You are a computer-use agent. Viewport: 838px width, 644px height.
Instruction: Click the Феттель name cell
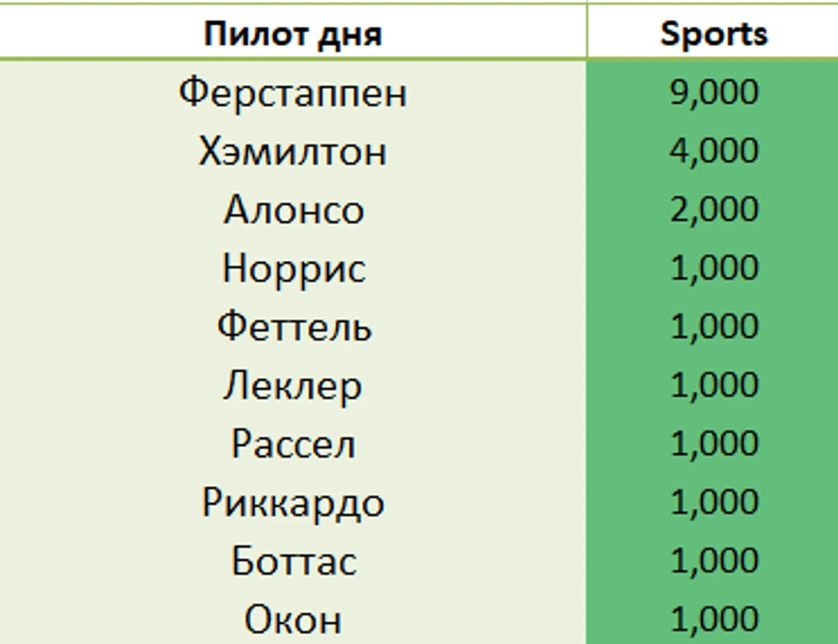293,327
